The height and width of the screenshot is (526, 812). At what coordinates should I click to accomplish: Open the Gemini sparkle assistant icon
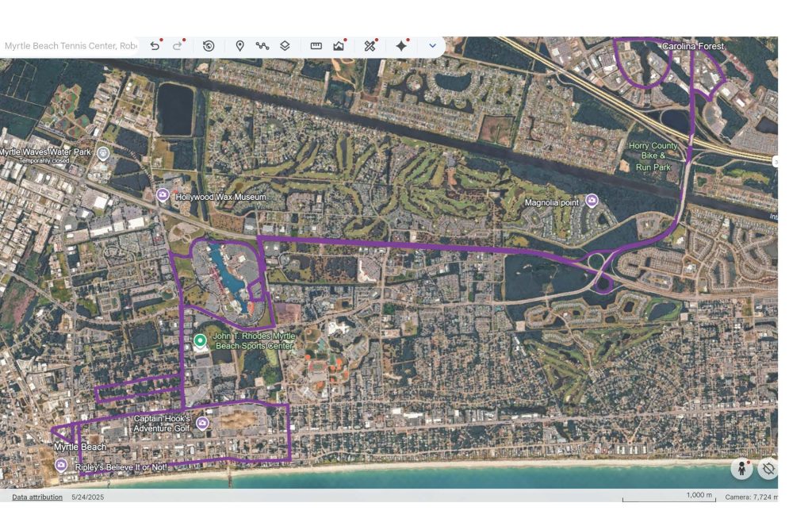click(401, 46)
